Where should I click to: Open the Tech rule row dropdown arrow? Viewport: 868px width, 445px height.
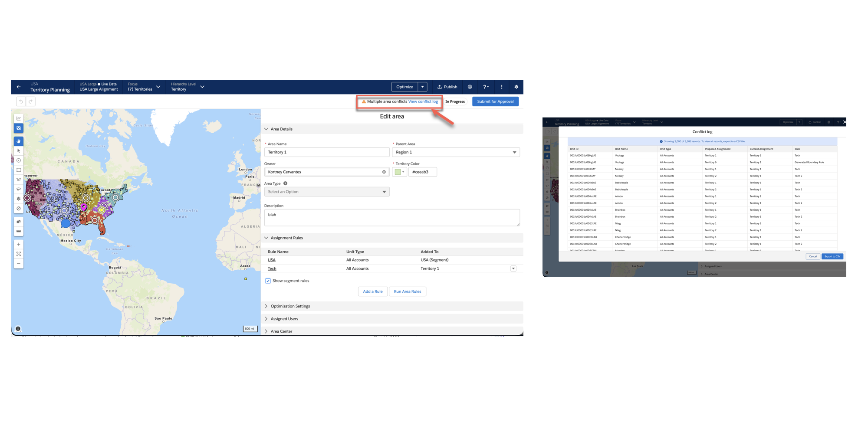coord(513,269)
